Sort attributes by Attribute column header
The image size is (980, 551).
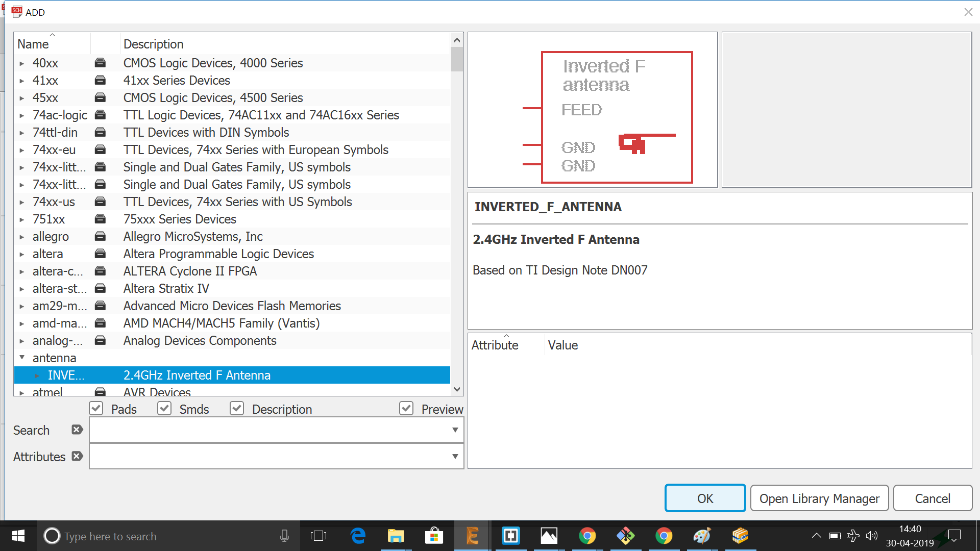495,345
